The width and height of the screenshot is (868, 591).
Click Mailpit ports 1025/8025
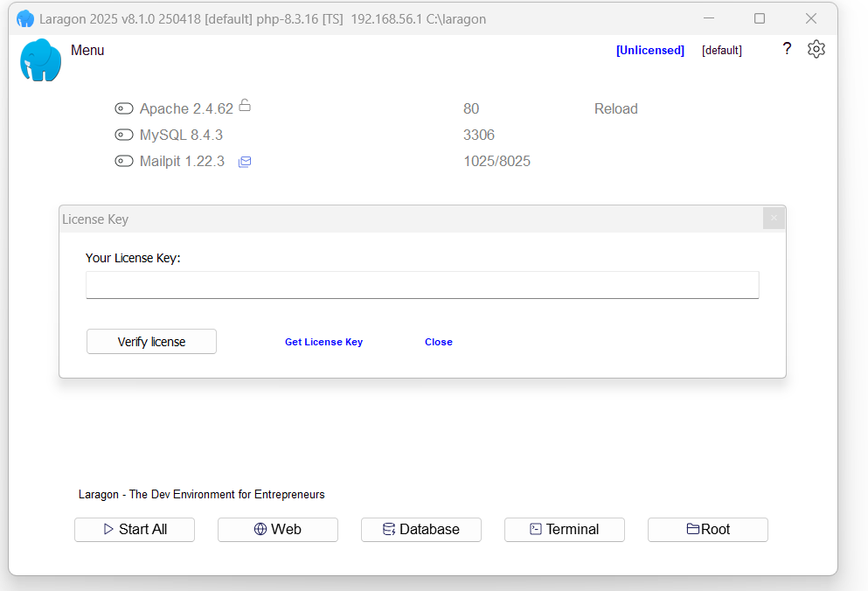496,161
